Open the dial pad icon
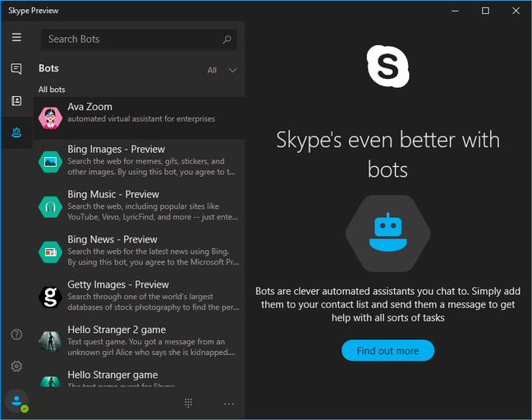Image resolution: width=532 pixels, height=420 pixels. click(188, 403)
